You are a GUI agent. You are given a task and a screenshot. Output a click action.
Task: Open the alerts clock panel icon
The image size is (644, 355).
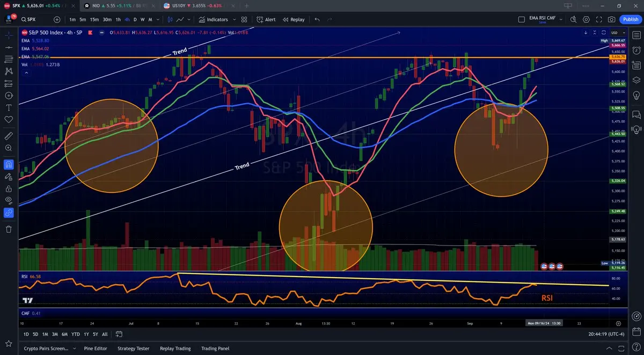pos(636,50)
